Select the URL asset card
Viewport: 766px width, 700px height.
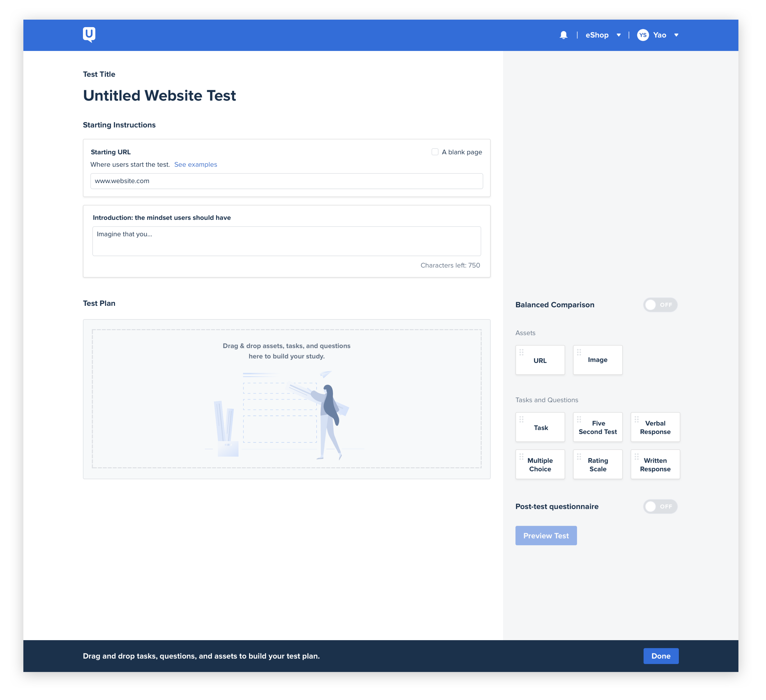(540, 360)
